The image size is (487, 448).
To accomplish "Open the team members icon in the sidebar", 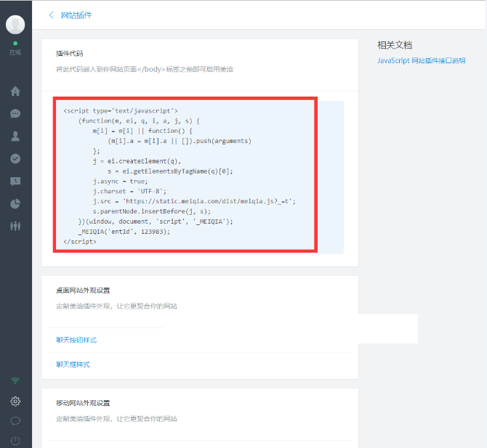I will click(15, 226).
